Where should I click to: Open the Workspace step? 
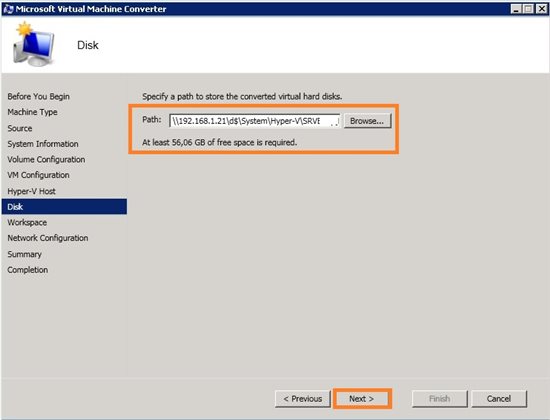tap(27, 222)
